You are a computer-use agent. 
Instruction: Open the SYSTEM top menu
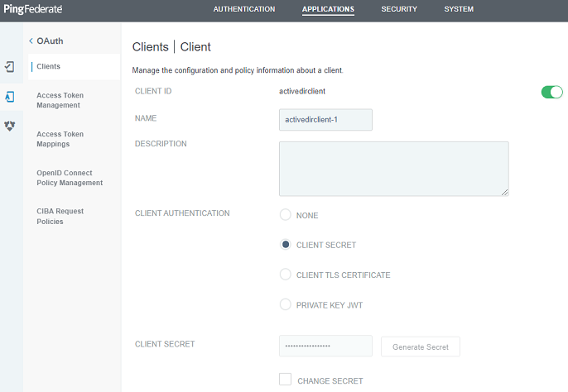coord(459,9)
